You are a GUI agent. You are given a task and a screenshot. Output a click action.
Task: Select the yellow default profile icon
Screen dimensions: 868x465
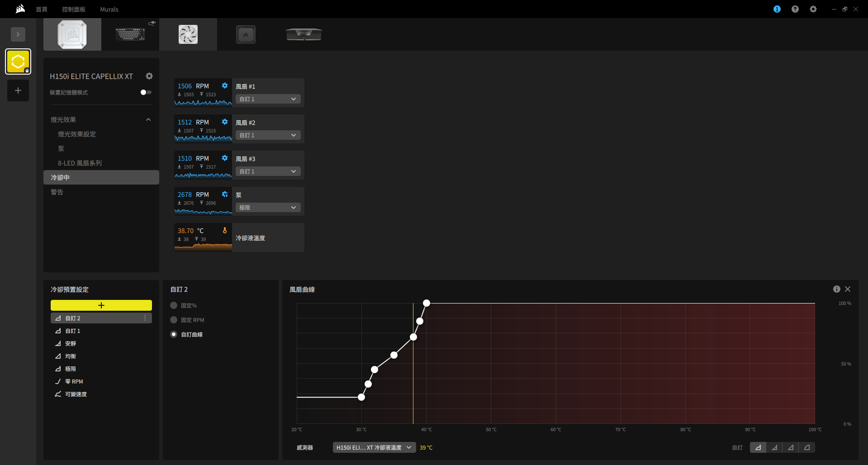tap(18, 62)
